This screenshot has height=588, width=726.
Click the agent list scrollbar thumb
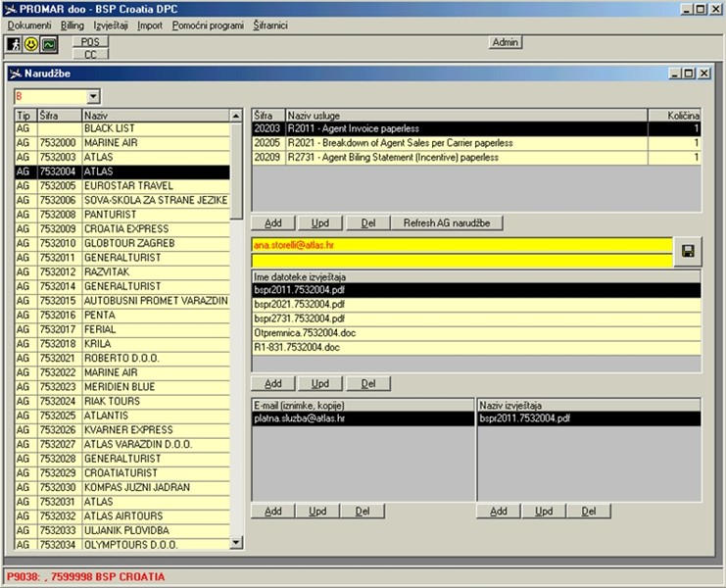pos(236,171)
